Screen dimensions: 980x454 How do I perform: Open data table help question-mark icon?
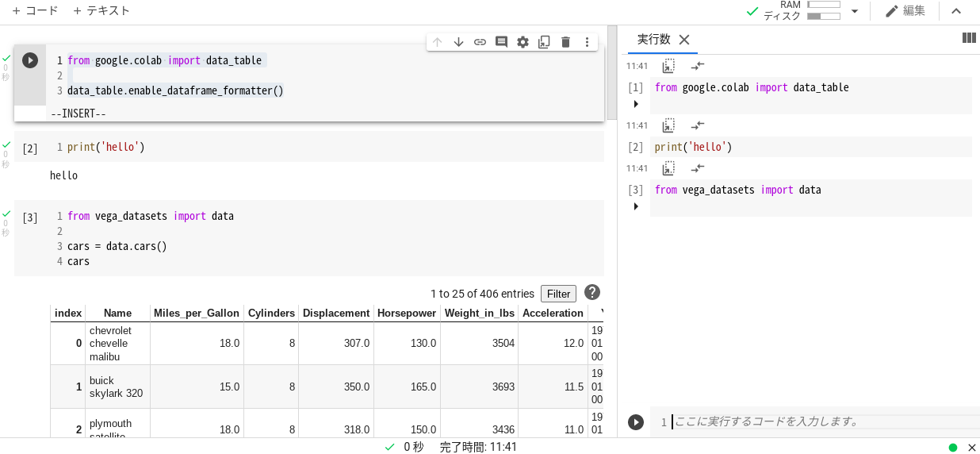tap(592, 292)
